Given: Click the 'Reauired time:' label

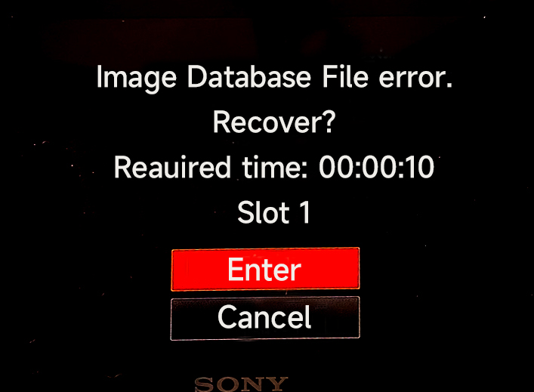Looking at the screenshot, I should coord(211,167).
